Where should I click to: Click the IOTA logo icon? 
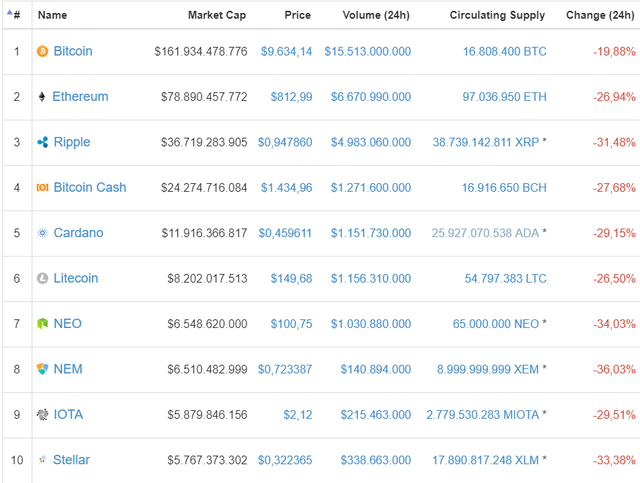(x=42, y=414)
